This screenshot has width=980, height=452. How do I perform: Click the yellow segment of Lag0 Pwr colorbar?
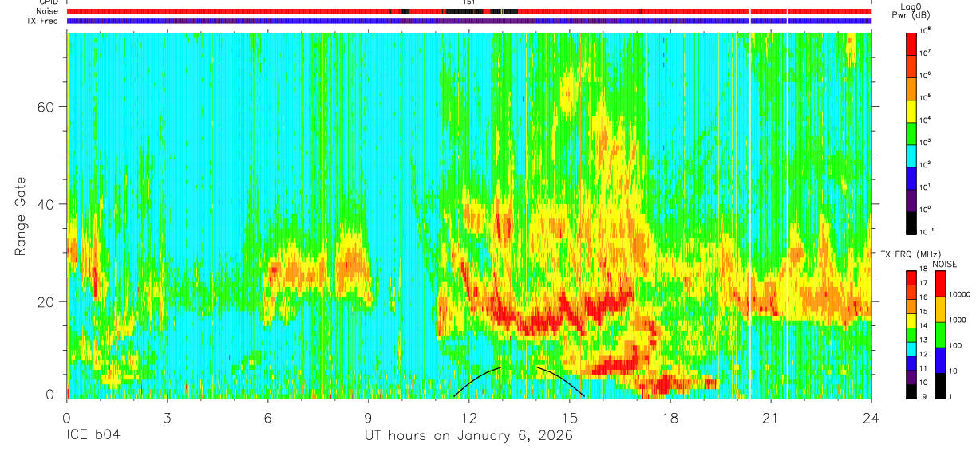coord(912,110)
